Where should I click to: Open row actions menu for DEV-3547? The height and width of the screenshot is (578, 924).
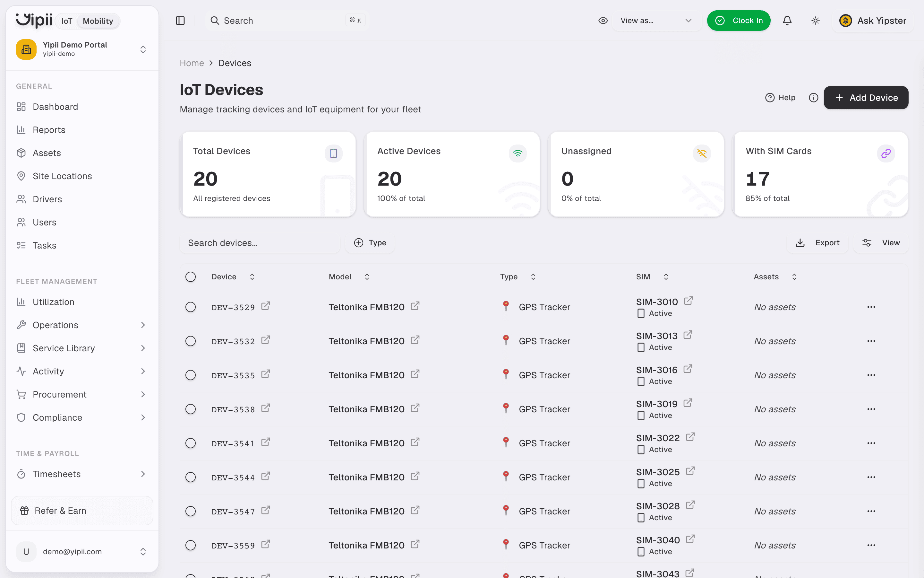click(x=871, y=511)
